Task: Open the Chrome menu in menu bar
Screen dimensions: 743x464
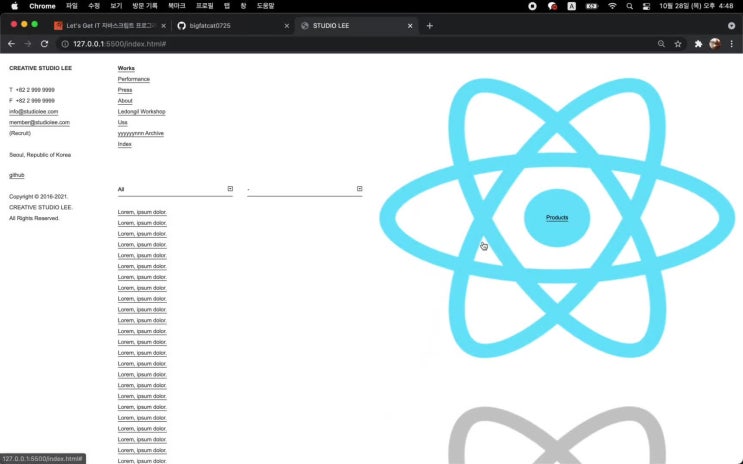Action: [42, 6]
